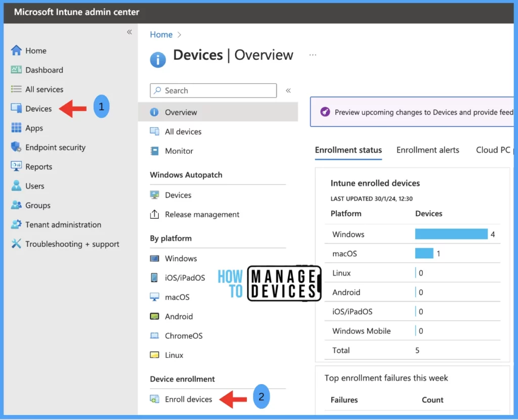Click the macOS platform icon
This screenshot has height=420, width=518.
click(154, 297)
